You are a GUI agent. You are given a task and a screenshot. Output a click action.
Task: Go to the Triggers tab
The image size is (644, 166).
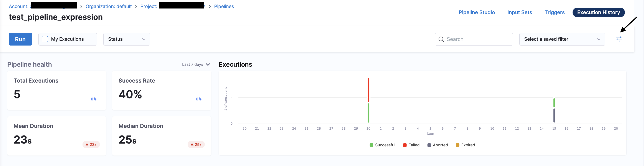pyautogui.click(x=554, y=12)
